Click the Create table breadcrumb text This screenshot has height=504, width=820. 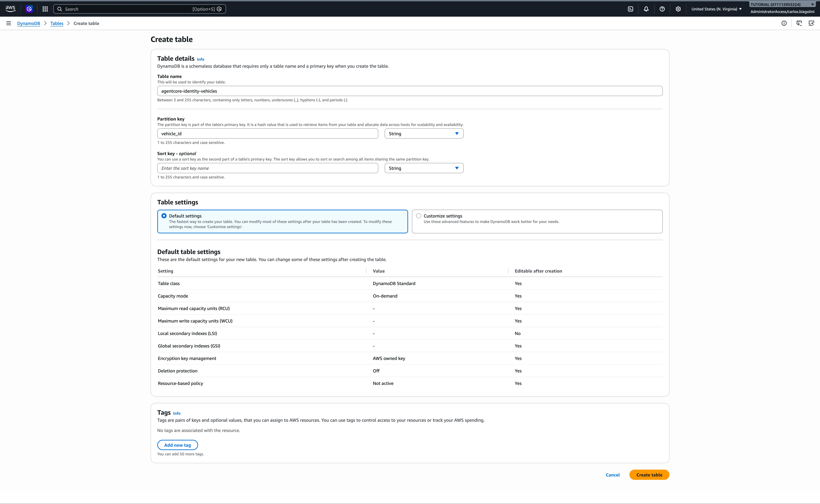point(86,23)
